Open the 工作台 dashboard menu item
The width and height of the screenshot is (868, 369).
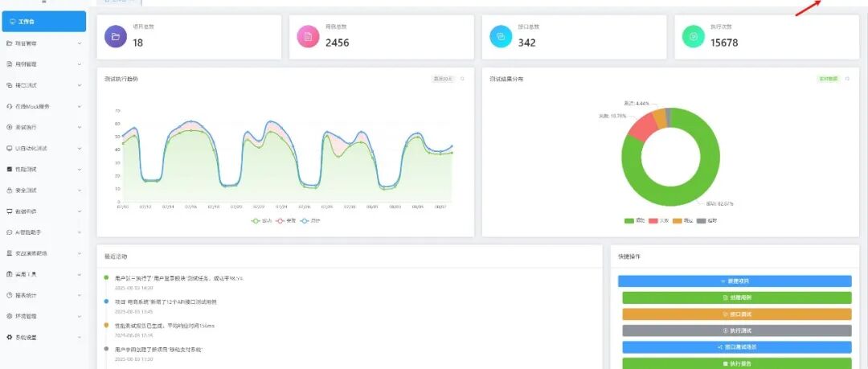(44, 22)
